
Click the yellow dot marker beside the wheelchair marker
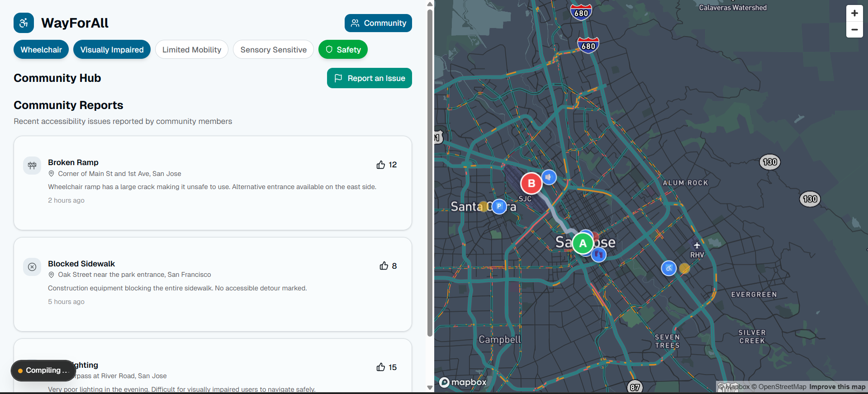coord(684,269)
